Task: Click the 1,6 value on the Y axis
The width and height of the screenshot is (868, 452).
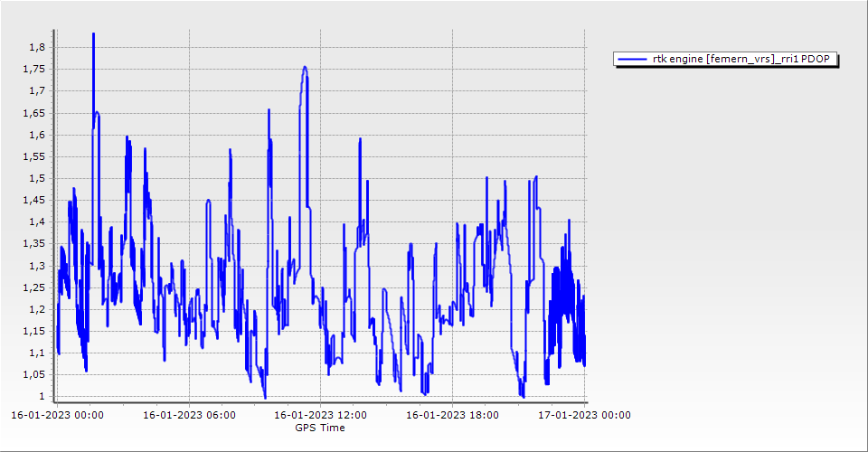Action: click(x=37, y=135)
